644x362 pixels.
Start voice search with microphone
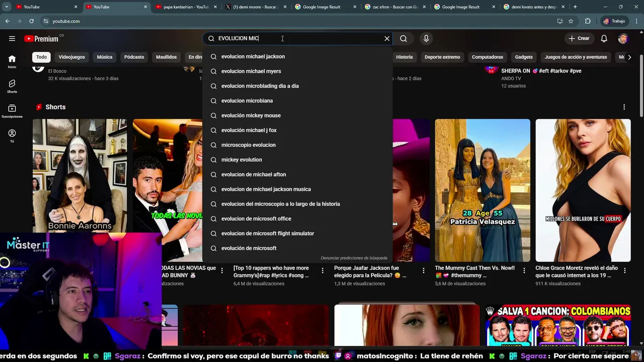tap(426, 38)
